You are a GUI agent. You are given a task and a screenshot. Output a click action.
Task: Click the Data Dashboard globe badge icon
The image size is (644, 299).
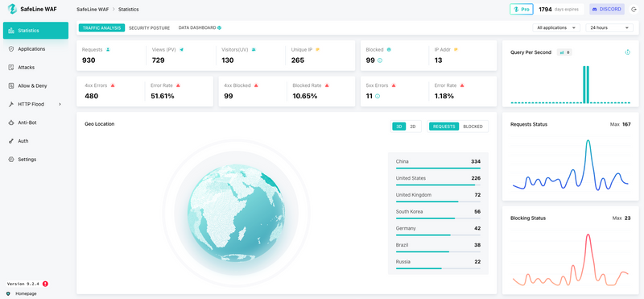tap(219, 28)
